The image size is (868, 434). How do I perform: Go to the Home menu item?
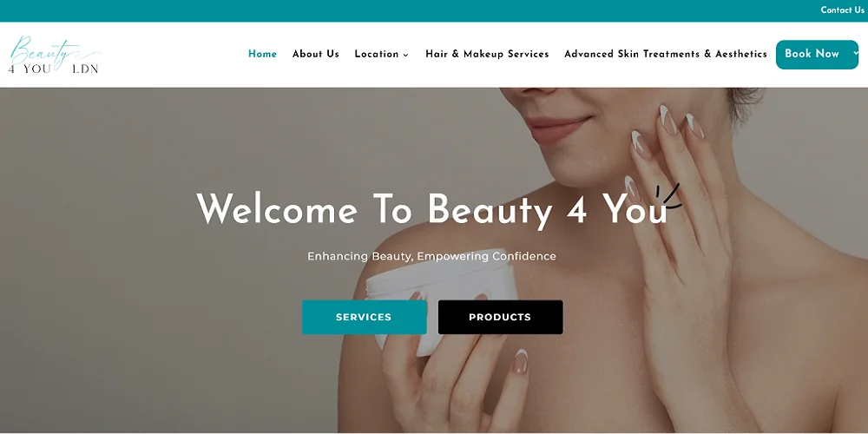tap(262, 54)
